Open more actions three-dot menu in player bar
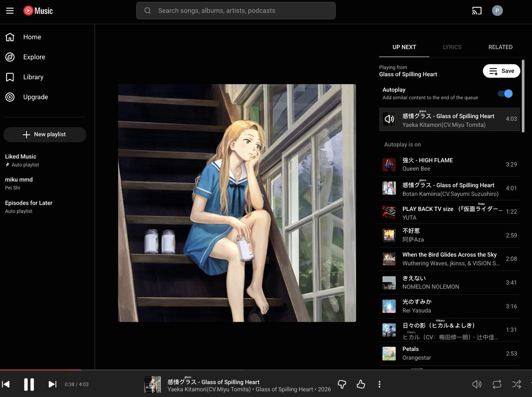Viewport: 532px width, 397px height. point(379,384)
